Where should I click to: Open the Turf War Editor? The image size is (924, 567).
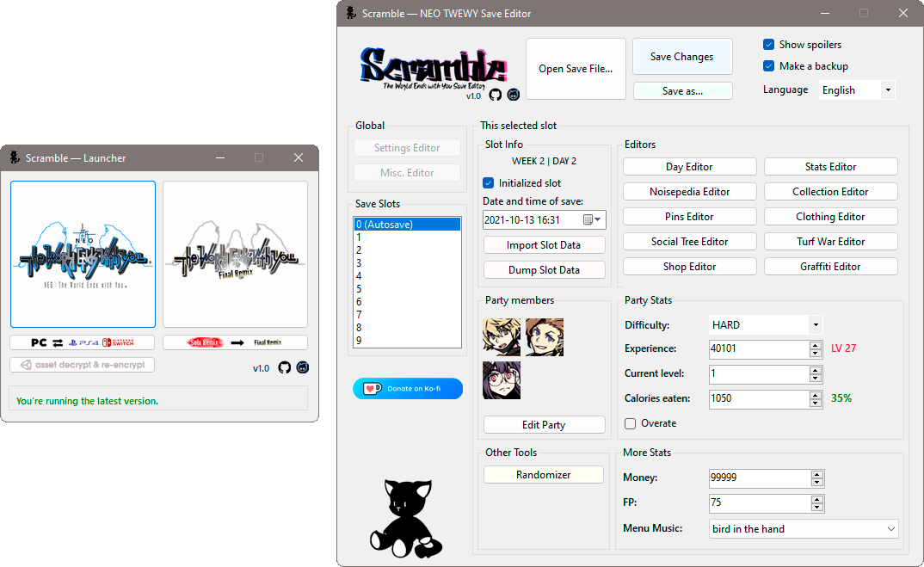(831, 242)
